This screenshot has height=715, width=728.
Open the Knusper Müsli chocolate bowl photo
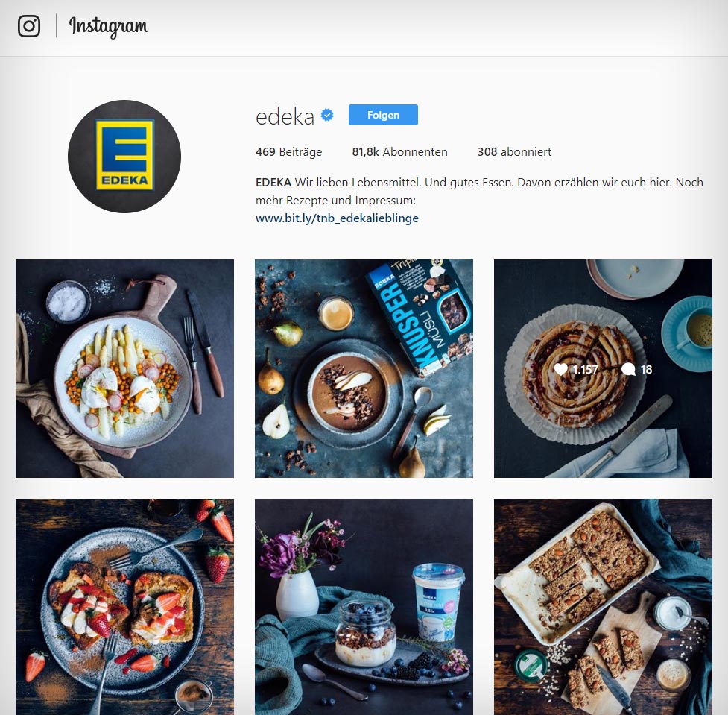pos(364,368)
